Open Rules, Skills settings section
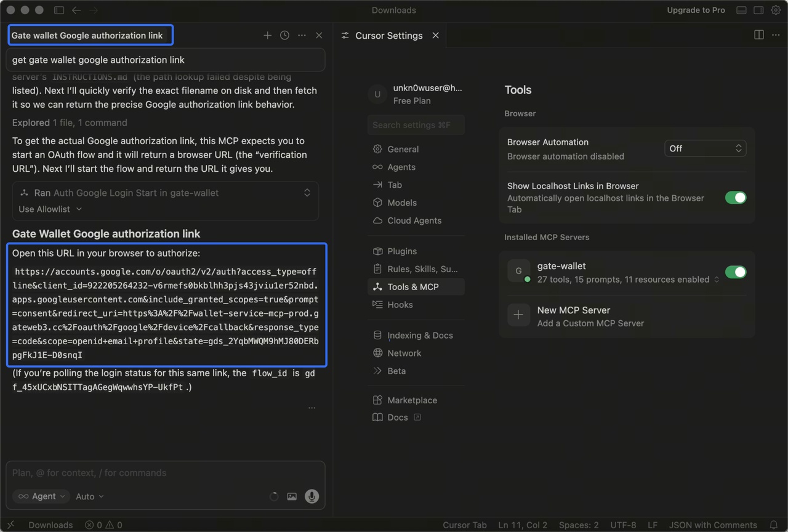The height and width of the screenshot is (532, 788). tap(422, 269)
